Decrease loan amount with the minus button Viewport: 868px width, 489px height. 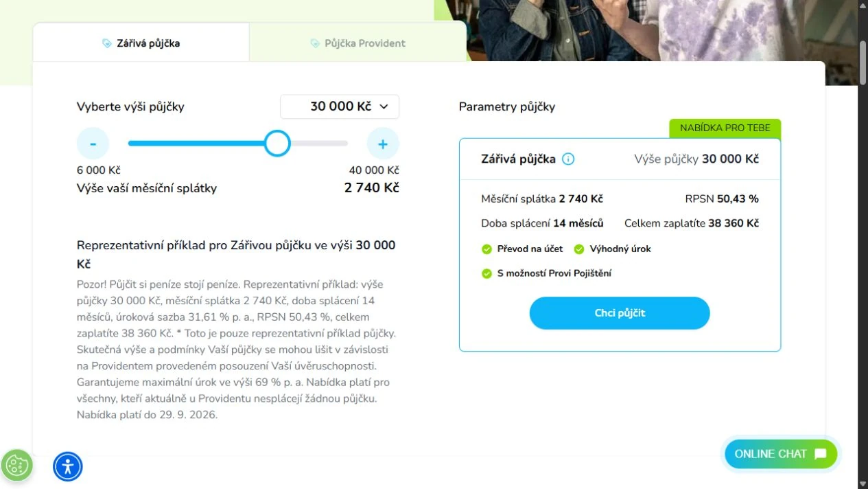point(93,144)
